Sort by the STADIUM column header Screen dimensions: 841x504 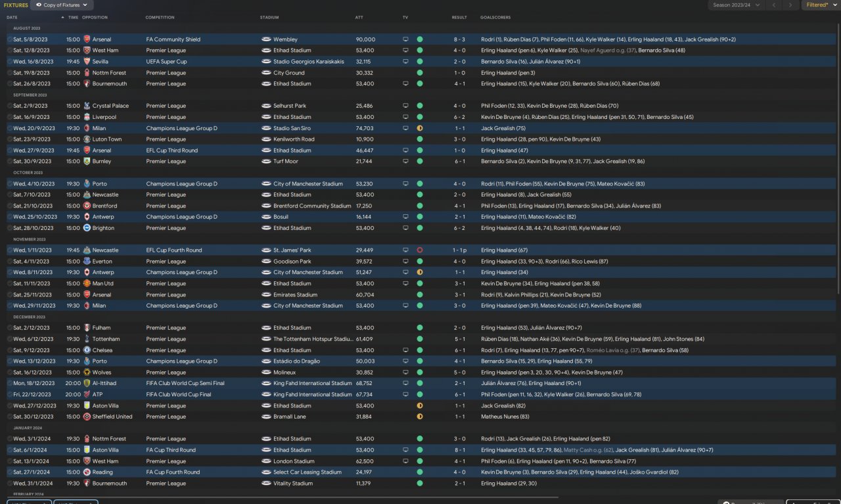pos(269,17)
